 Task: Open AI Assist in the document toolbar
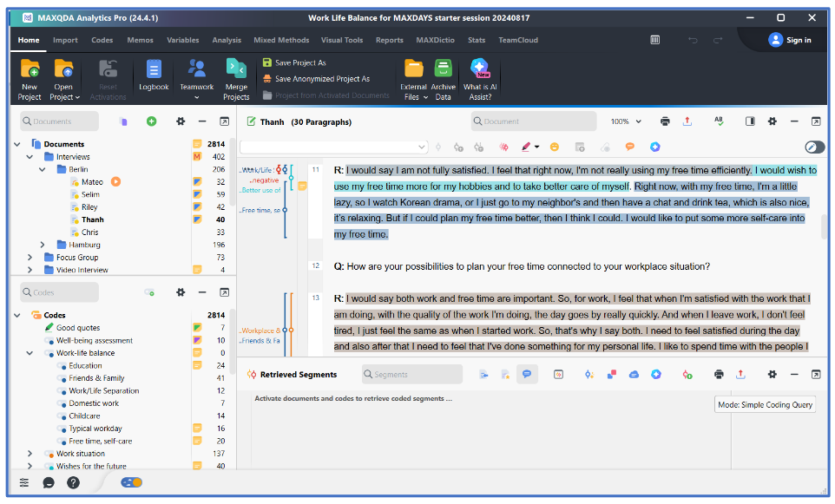click(x=655, y=147)
